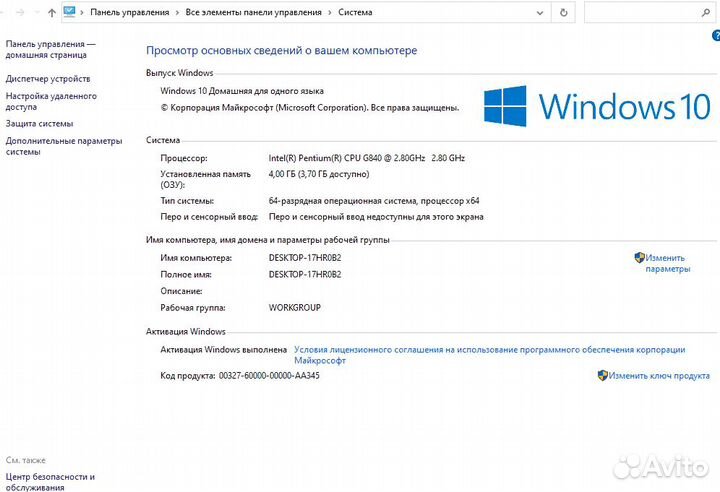Viewport: 720px width, 492px height.
Task: Click Перо и сенсорный ввод недоступны text
Action: 376,217
